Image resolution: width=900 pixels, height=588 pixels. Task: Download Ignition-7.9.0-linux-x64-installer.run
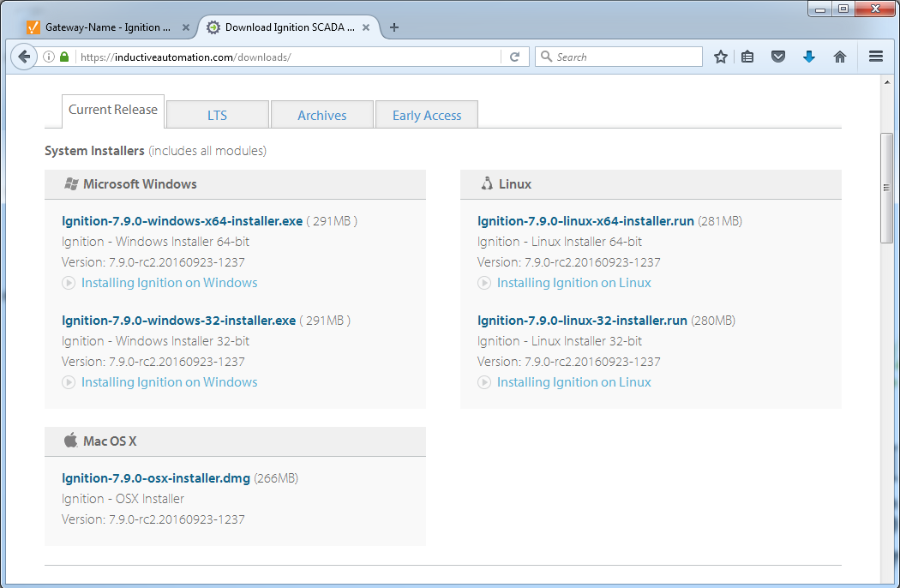click(585, 221)
